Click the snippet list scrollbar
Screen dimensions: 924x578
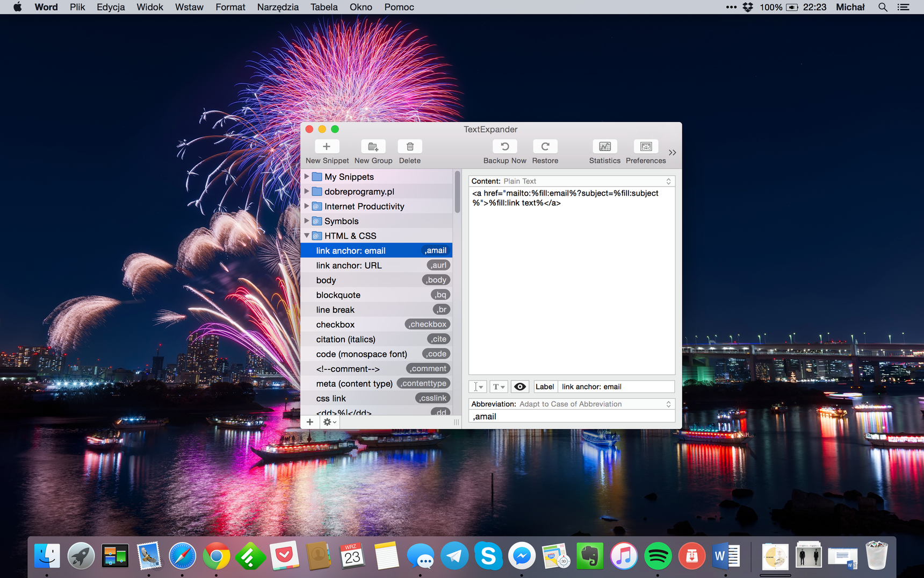[457, 192]
